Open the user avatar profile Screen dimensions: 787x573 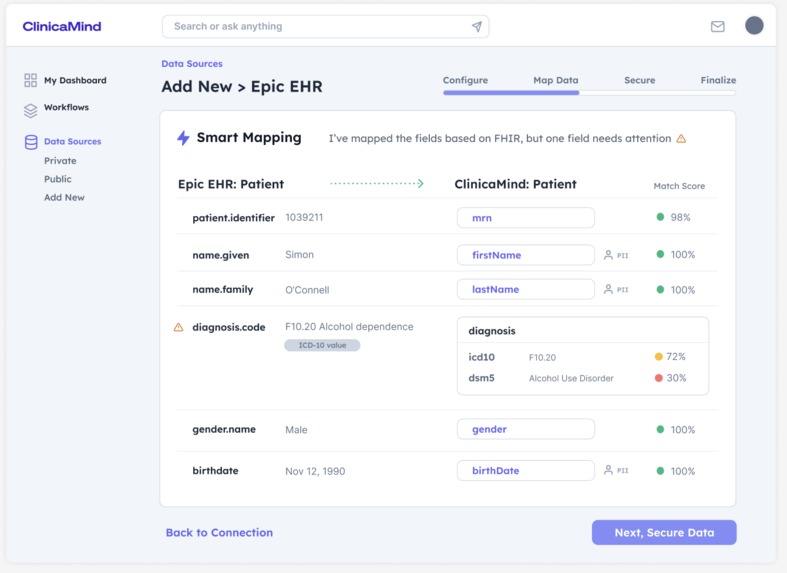pos(754,26)
